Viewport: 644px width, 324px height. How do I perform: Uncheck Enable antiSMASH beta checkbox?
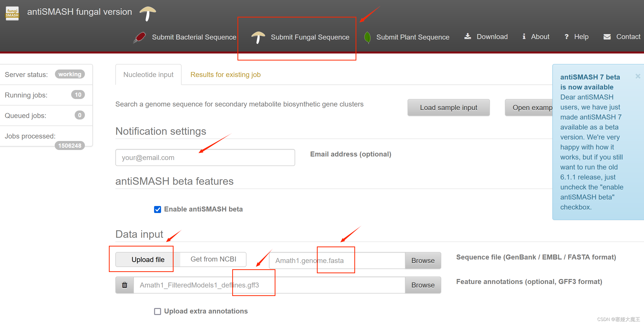(158, 209)
